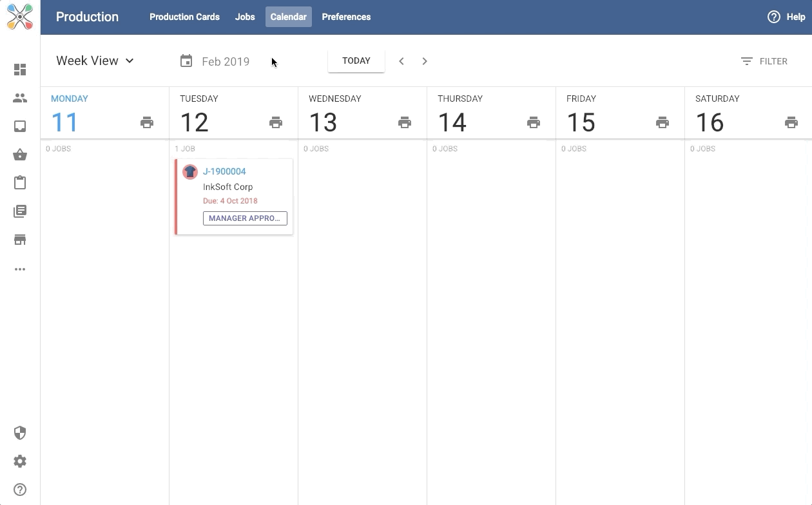Expand the Week View dropdown
This screenshot has width=812, height=505.
(95, 61)
